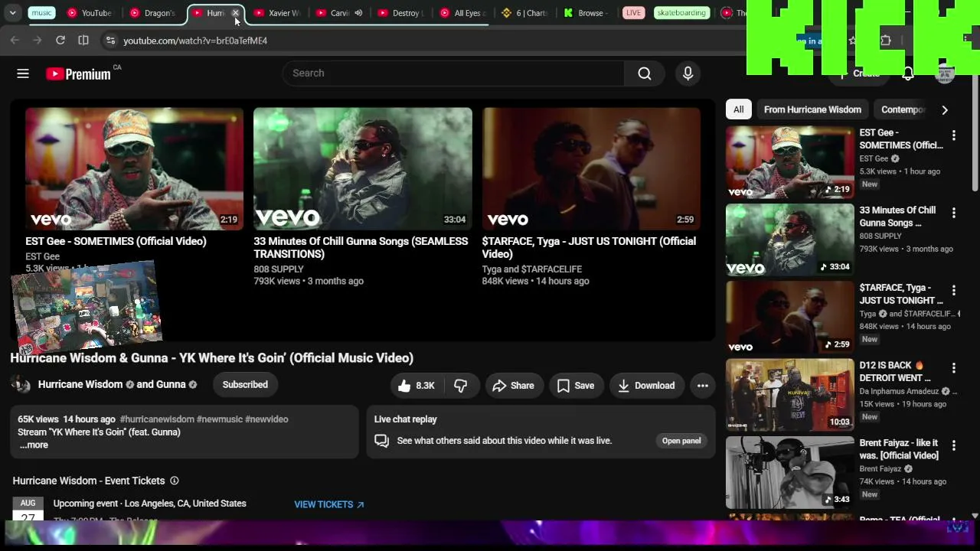Dislike this video

(x=460, y=386)
